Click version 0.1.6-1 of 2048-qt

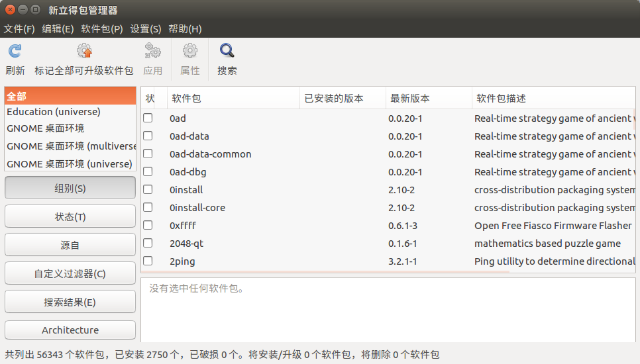tap(402, 244)
